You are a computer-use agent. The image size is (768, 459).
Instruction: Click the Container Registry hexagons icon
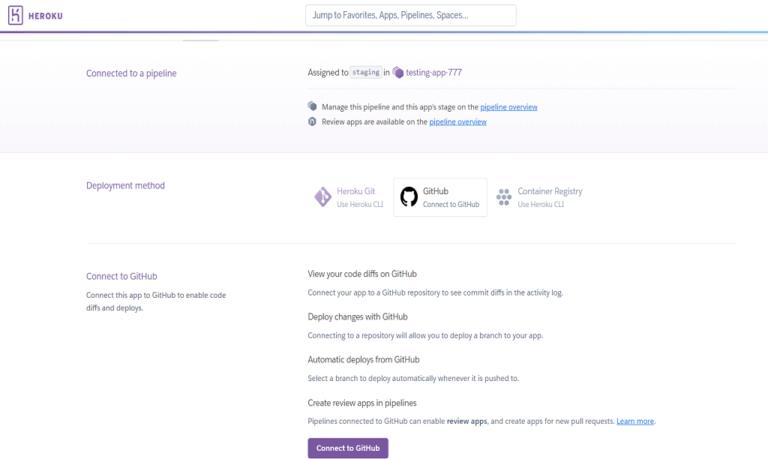pyautogui.click(x=504, y=197)
